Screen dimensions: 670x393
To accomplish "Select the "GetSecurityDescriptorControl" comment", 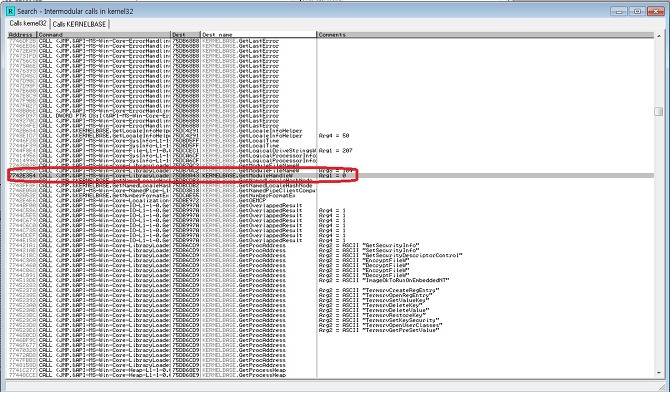I will click(x=391, y=255).
